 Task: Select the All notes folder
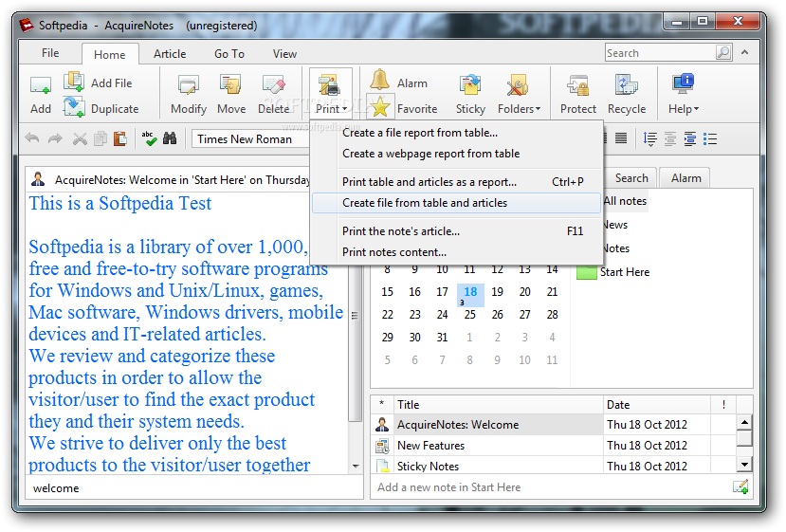pos(626,201)
